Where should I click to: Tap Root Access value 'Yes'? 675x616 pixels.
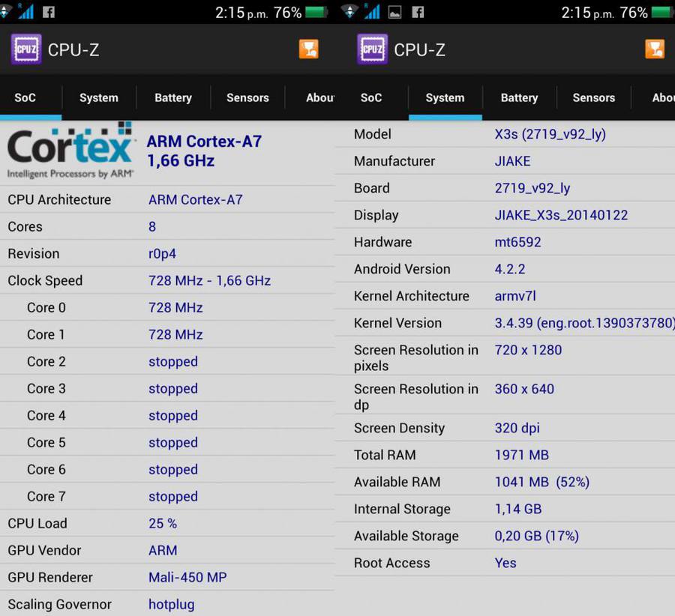tap(505, 563)
